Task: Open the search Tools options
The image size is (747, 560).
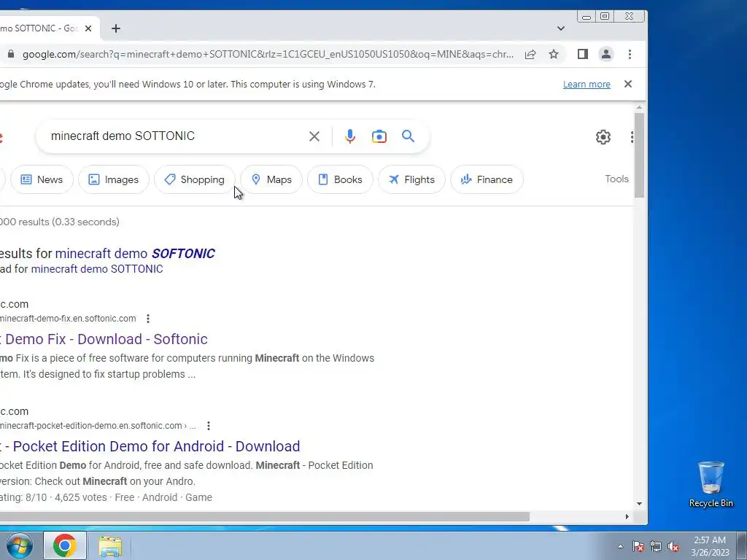Action: click(x=617, y=179)
